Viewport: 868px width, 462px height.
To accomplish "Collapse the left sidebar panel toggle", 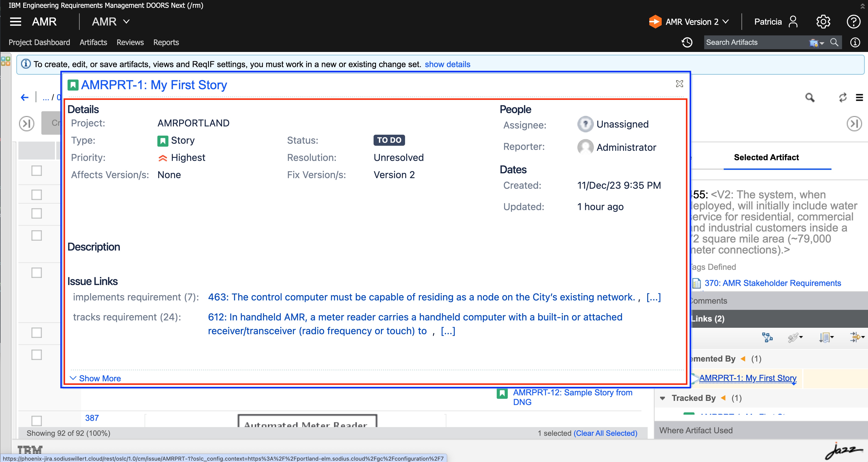I will (27, 124).
